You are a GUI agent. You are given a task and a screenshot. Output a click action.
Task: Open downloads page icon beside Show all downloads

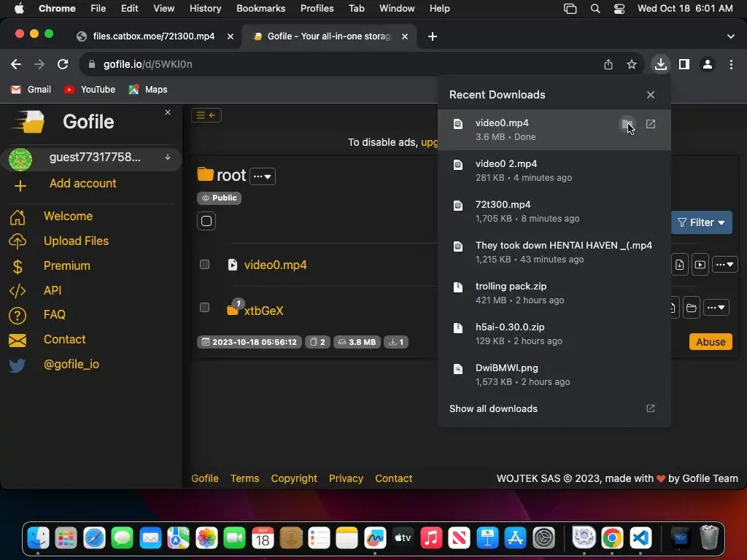(650, 408)
